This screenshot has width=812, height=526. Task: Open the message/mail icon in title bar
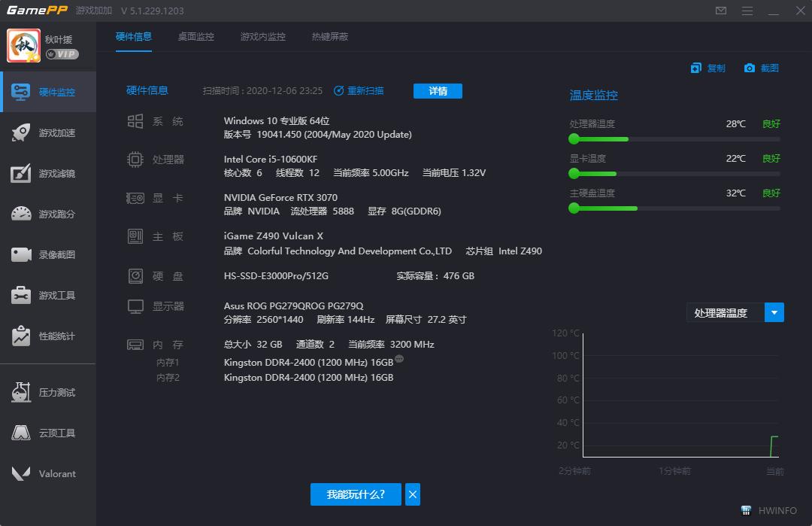pyautogui.click(x=720, y=11)
